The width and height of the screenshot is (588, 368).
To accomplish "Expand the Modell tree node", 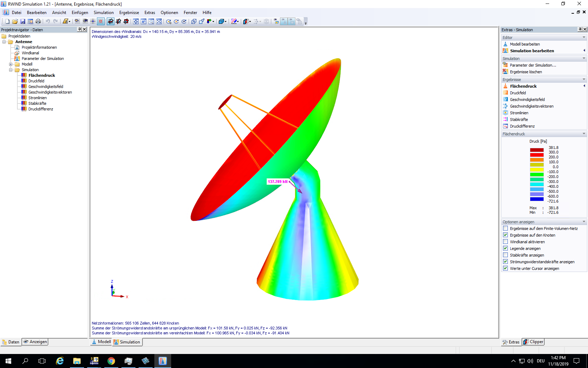I will tap(10, 64).
